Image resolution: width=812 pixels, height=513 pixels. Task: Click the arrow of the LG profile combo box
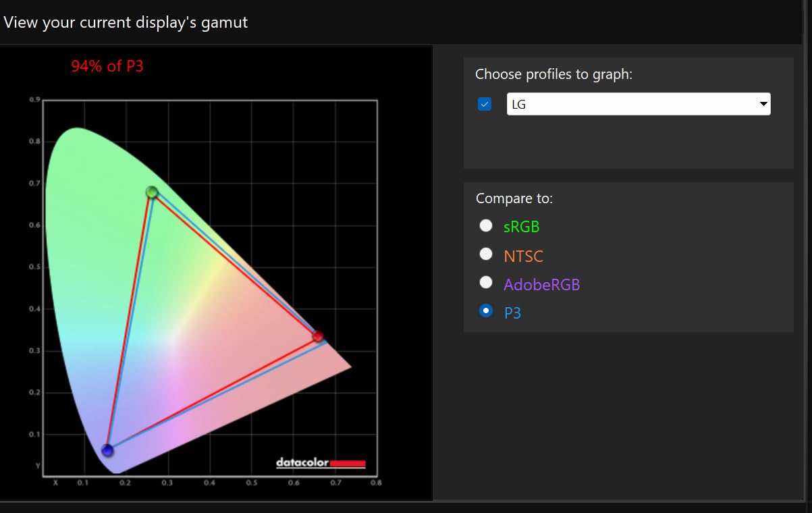tap(763, 104)
